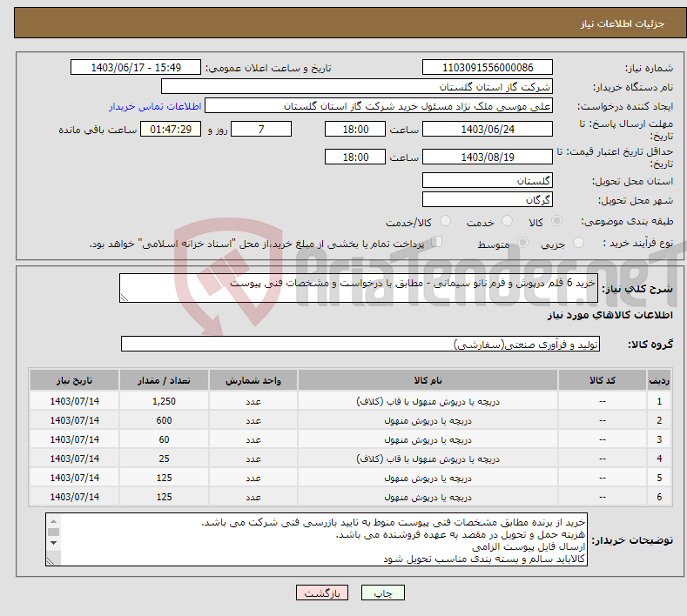This screenshot has height=616, width=687.
Task: Click the request creator name field
Action: coord(379,106)
